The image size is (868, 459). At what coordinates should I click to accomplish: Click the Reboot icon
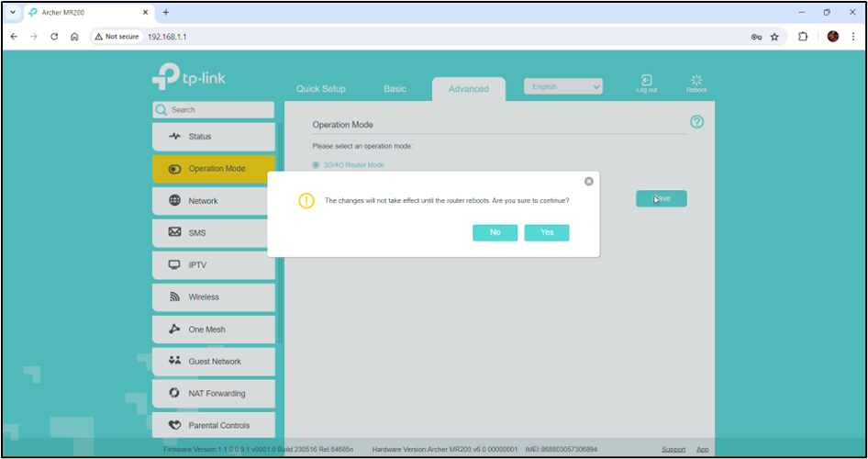(x=696, y=82)
